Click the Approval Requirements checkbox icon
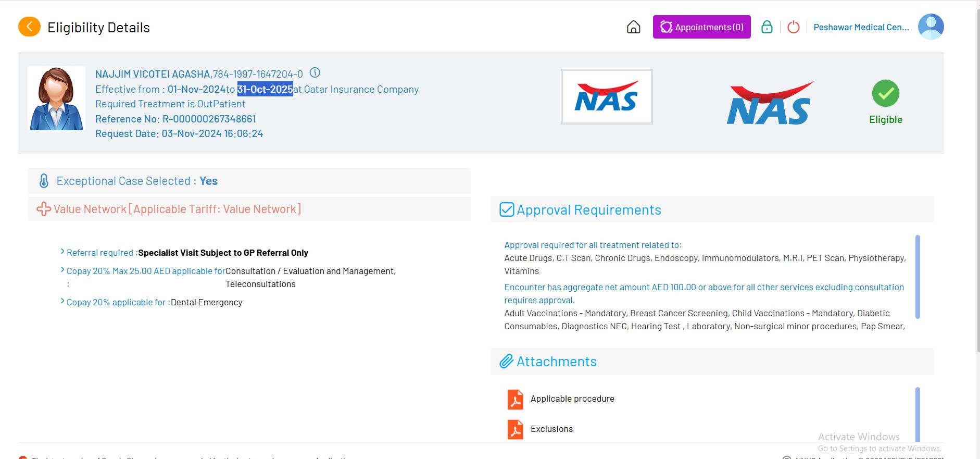Viewport: 980px width, 459px height. point(507,209)
